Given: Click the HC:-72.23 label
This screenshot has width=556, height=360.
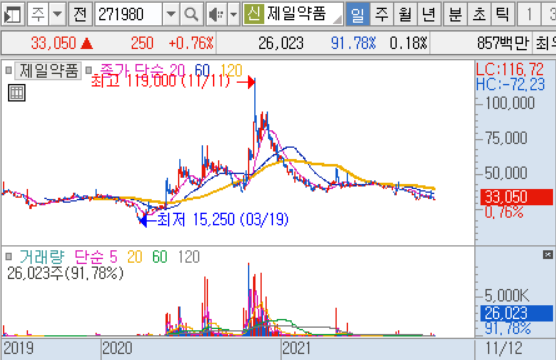Looking at the screenshot, I should 510,84.
